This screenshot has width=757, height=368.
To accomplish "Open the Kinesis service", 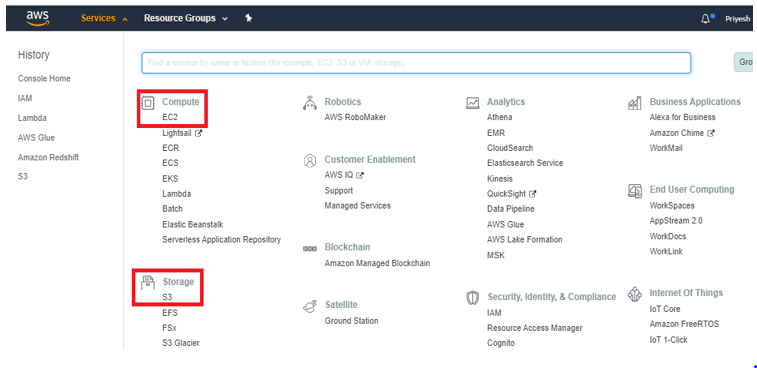I will [500, 179].
